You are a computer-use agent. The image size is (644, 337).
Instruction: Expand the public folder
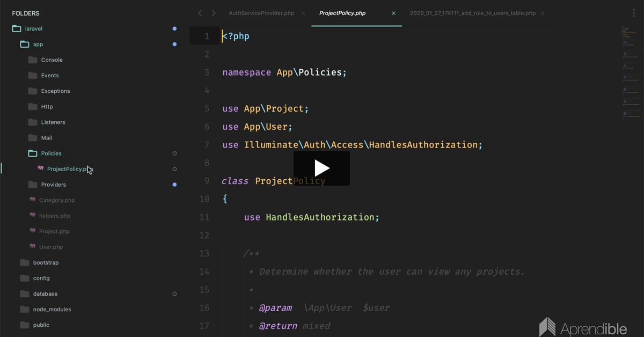tap(41, 324)
